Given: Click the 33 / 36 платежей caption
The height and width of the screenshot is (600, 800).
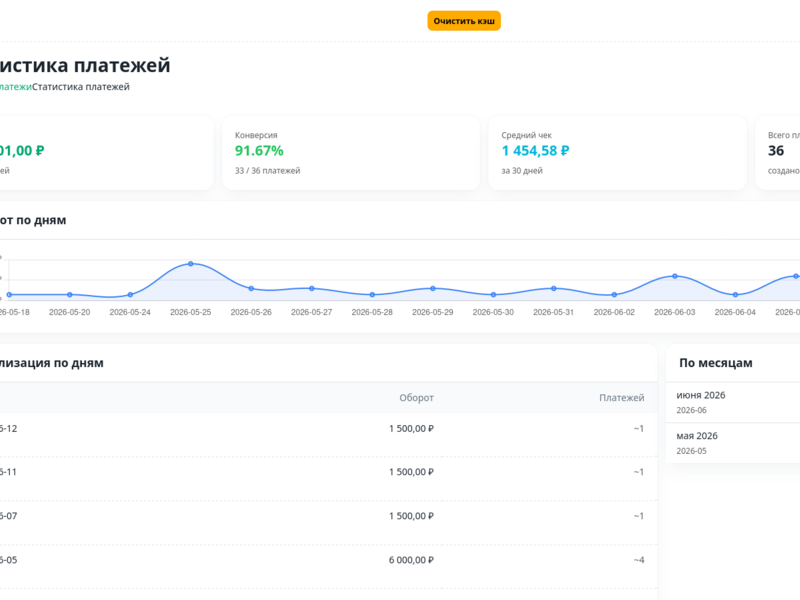Looking at the screenshot, I should (267, 170).
